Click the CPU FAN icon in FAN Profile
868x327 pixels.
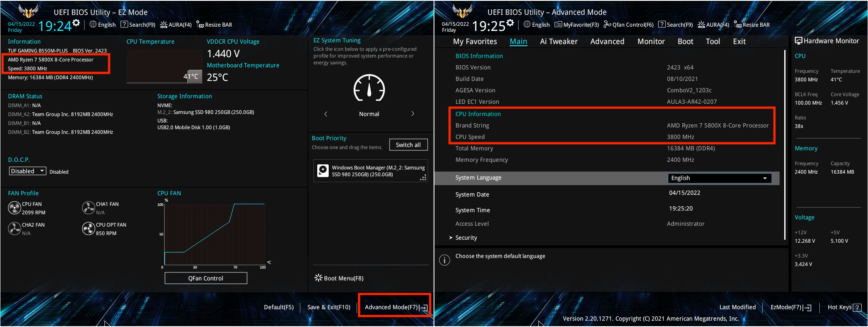tap(14, 208)
